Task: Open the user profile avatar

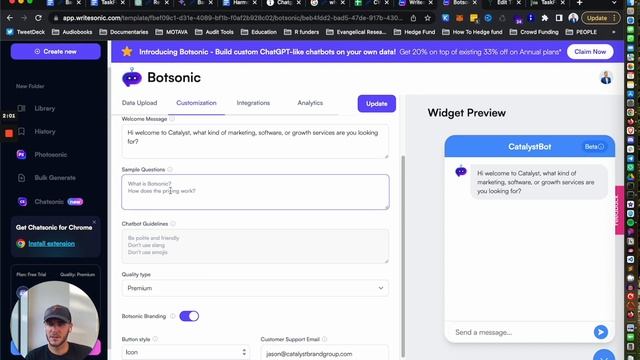Action: (606, 78)
